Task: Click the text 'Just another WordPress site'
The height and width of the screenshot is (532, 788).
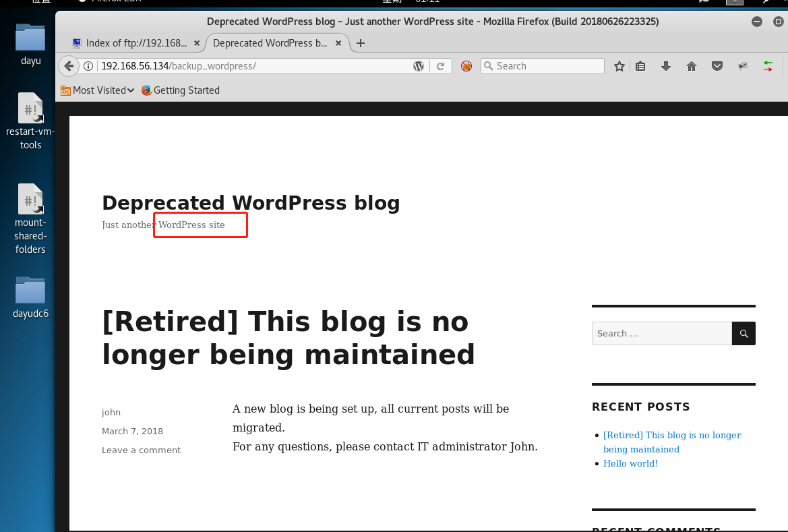Action: pyautogui.click(x=163, y=225)
